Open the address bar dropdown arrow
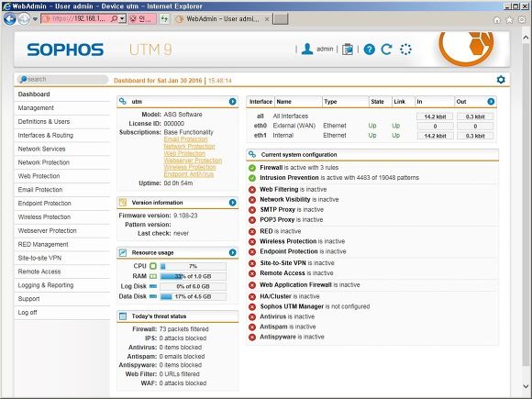The image size is (532, 399). pos(123,19)
